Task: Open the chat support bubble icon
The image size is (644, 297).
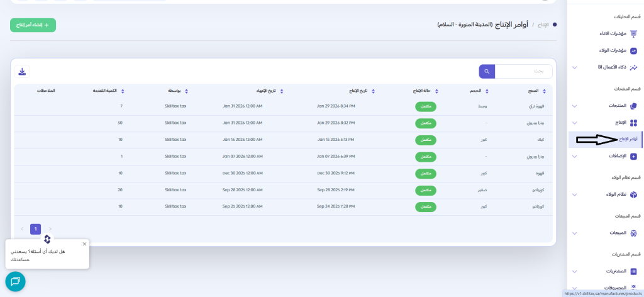Action: 15,281
